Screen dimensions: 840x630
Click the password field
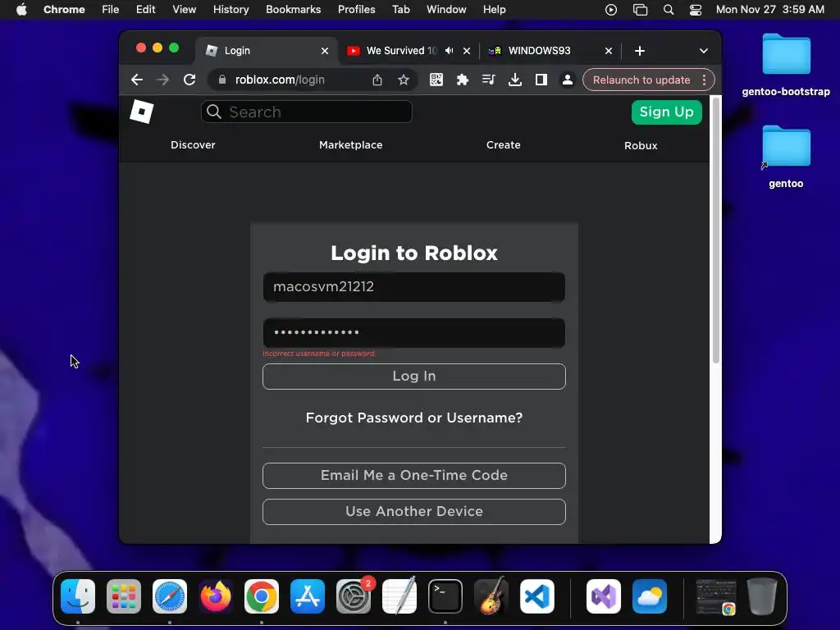point(413,333)
